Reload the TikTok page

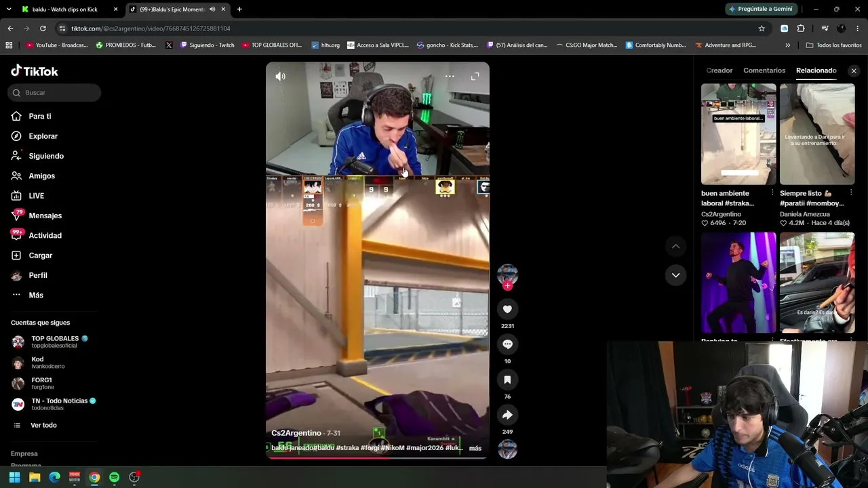pyautogui.click(x=43, y=28)
